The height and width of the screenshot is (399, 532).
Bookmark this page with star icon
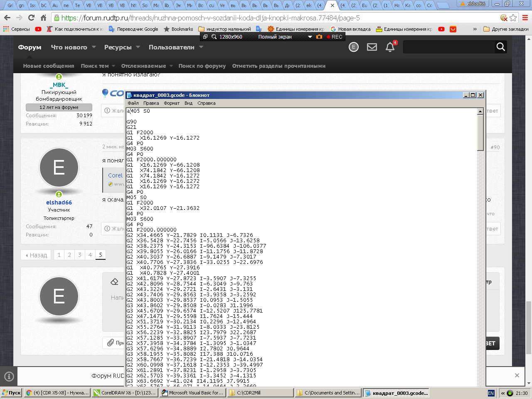pyautogui.click(x=513, y=18)
